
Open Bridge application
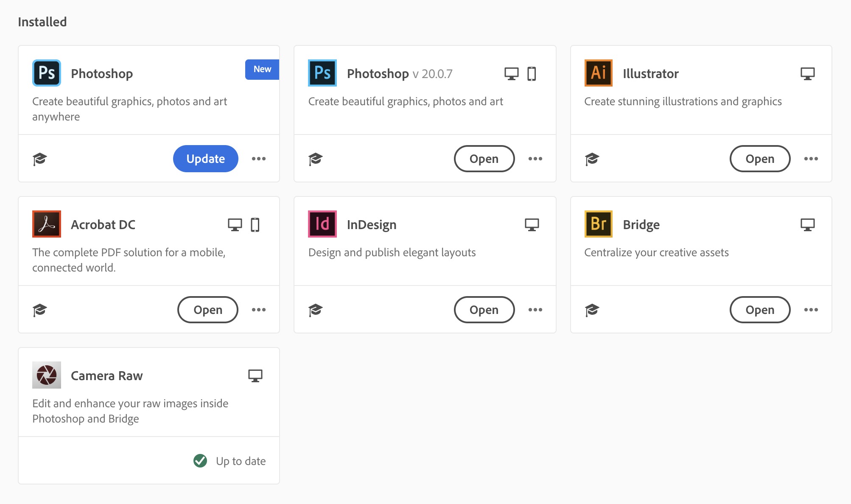(x=759, y=310)
